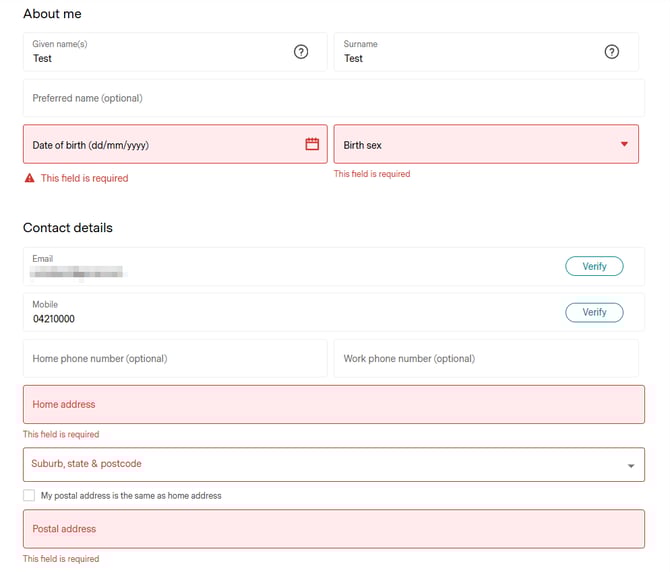Open the date of birth calendar picker

[312, 144]
